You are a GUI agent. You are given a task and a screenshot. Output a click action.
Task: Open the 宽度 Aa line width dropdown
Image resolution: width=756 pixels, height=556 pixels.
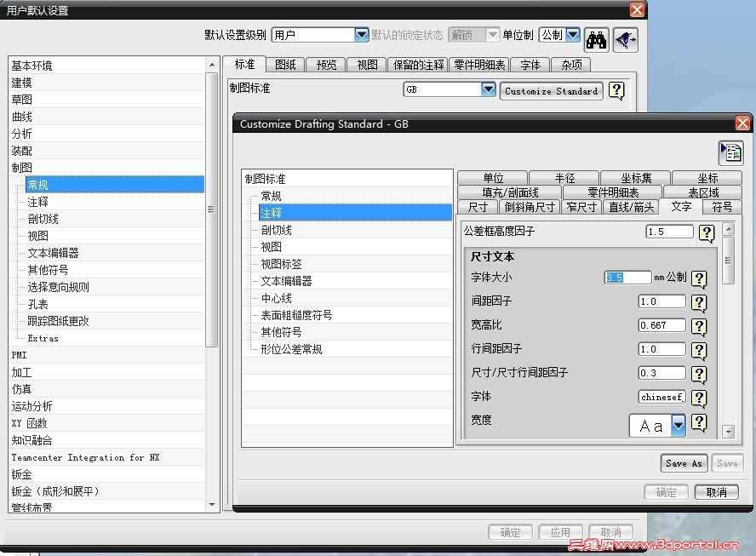coord(679,426)
